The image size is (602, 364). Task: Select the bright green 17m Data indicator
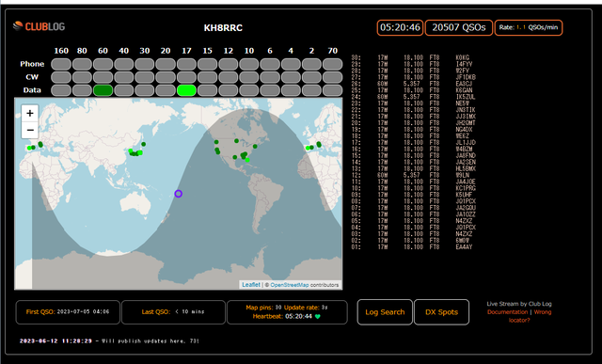[186, 90]
